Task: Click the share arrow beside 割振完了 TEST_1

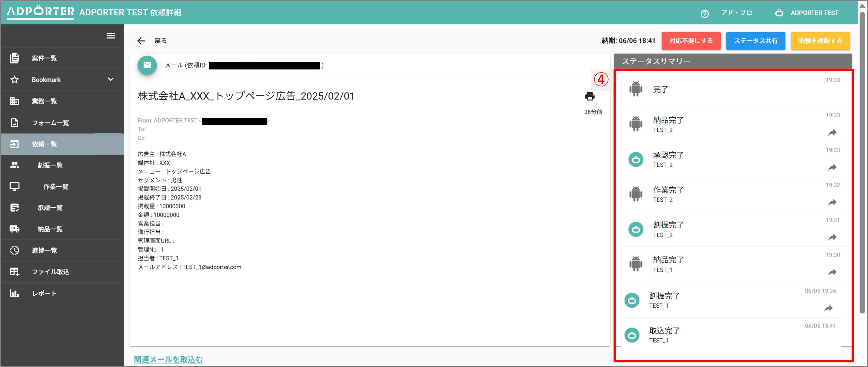Action: [828, 308]
